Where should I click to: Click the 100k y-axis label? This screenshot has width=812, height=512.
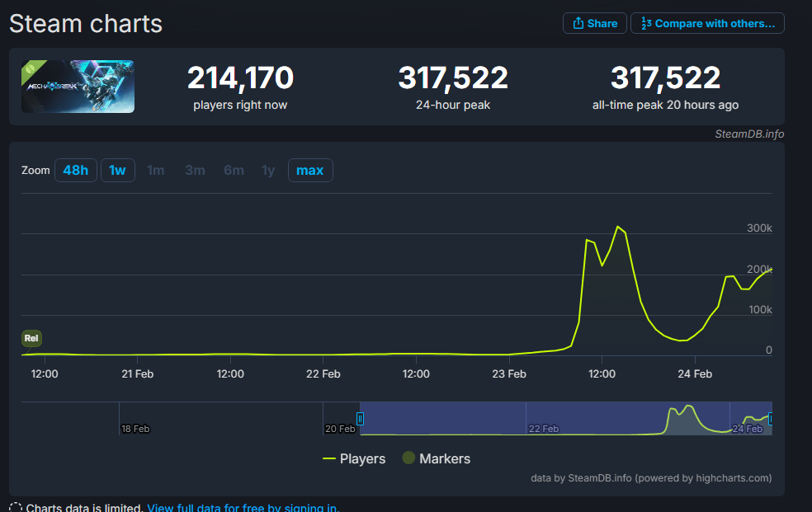point(760,310)
